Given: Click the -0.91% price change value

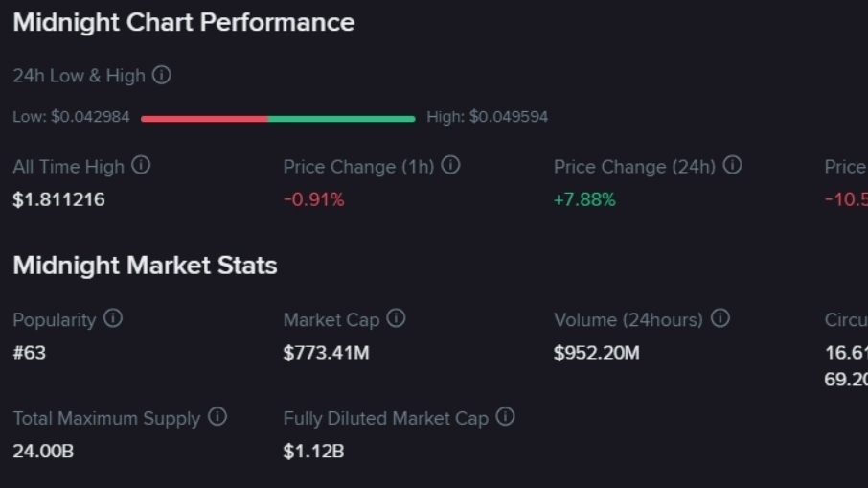Looking at the screenshot, I should pyautogui.click(x=313, y=199).
